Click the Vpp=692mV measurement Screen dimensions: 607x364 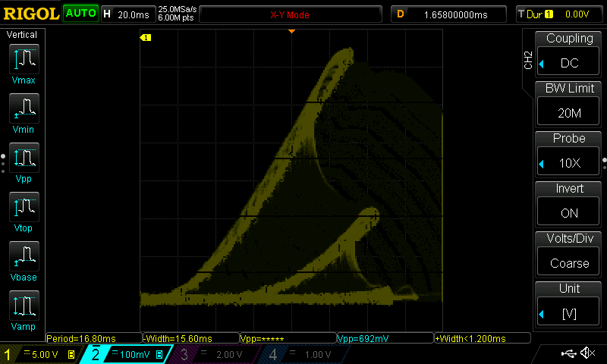coord(385,338)
